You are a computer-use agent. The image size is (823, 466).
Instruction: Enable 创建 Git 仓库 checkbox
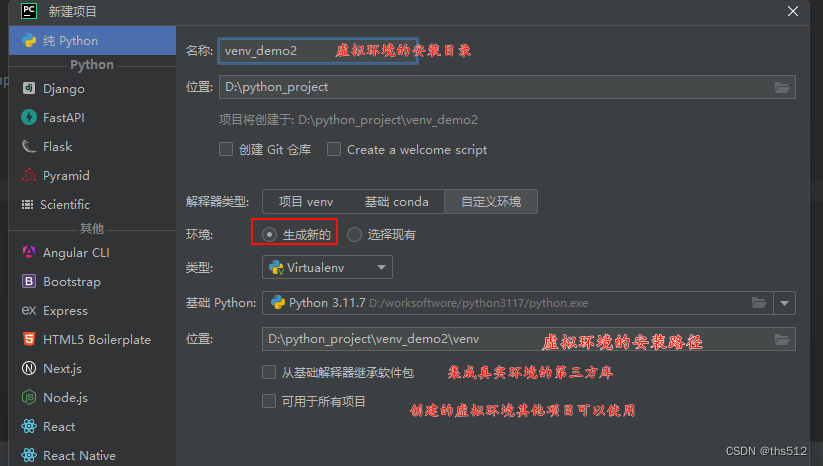tap(226, 150)
